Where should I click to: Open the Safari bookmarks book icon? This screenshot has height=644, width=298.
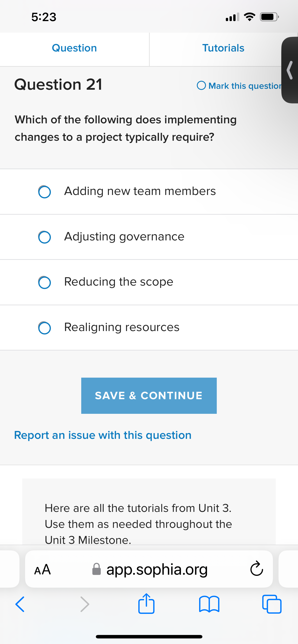click(x=209, y=604)
